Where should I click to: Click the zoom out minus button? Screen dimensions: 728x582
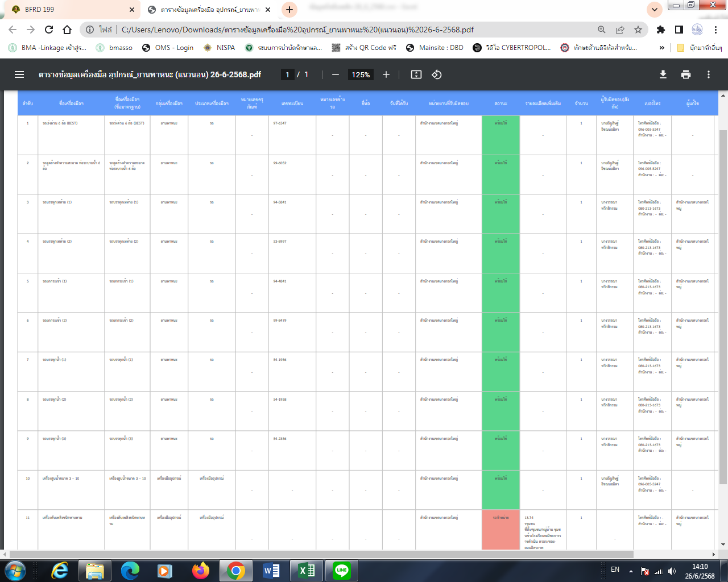(336, 74)
